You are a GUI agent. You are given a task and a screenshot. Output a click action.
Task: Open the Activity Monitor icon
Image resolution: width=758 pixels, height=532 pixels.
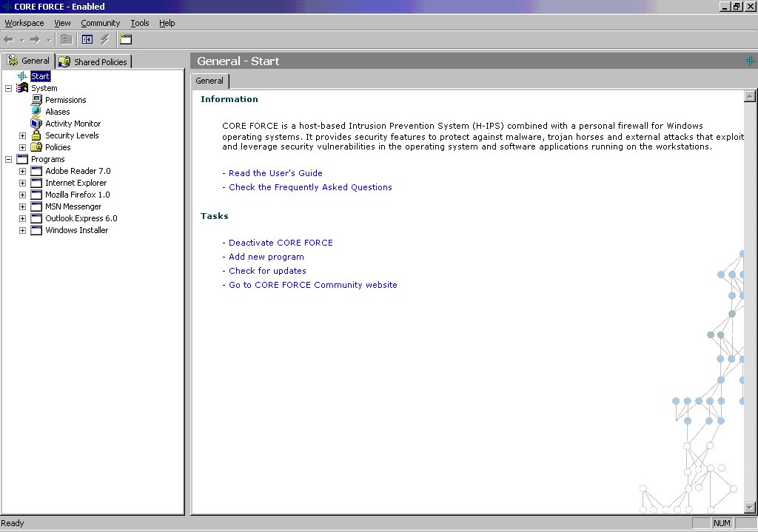point(36,124)
